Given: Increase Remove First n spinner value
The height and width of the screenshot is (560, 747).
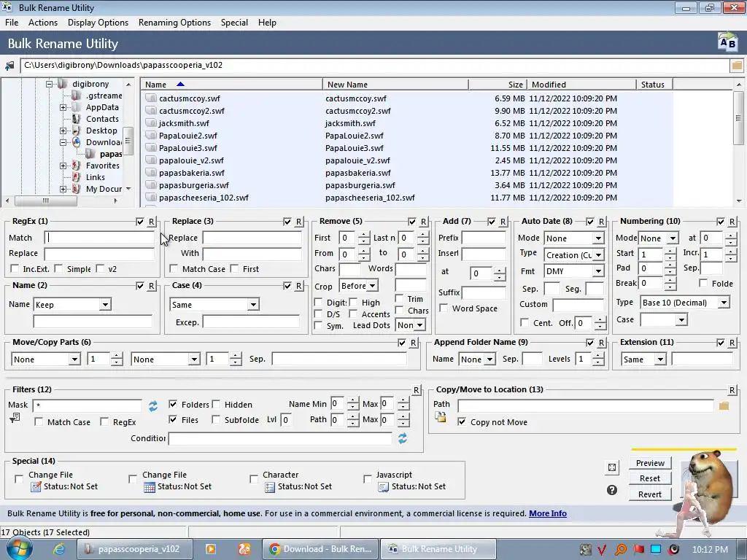Looking at the screenshot, I should 363,235.
